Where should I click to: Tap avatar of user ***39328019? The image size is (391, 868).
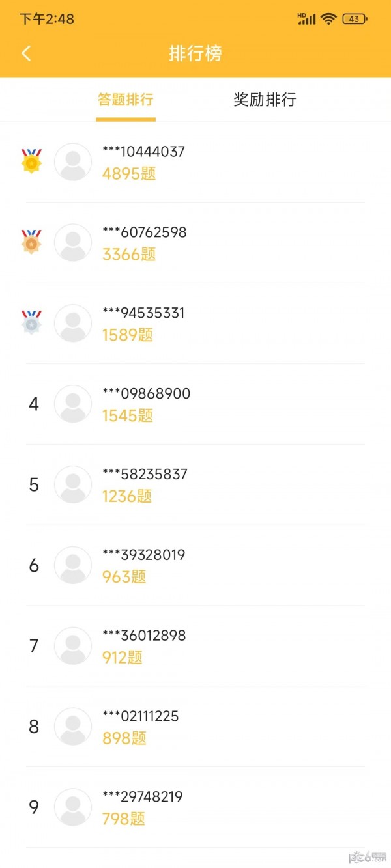coord(73,565)
